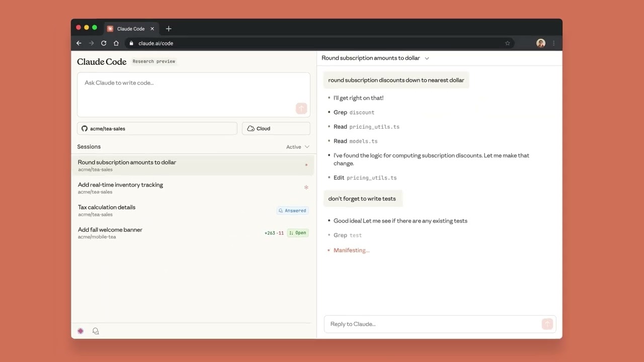
Task: Open a new browser tab
Action: (169, 29)
